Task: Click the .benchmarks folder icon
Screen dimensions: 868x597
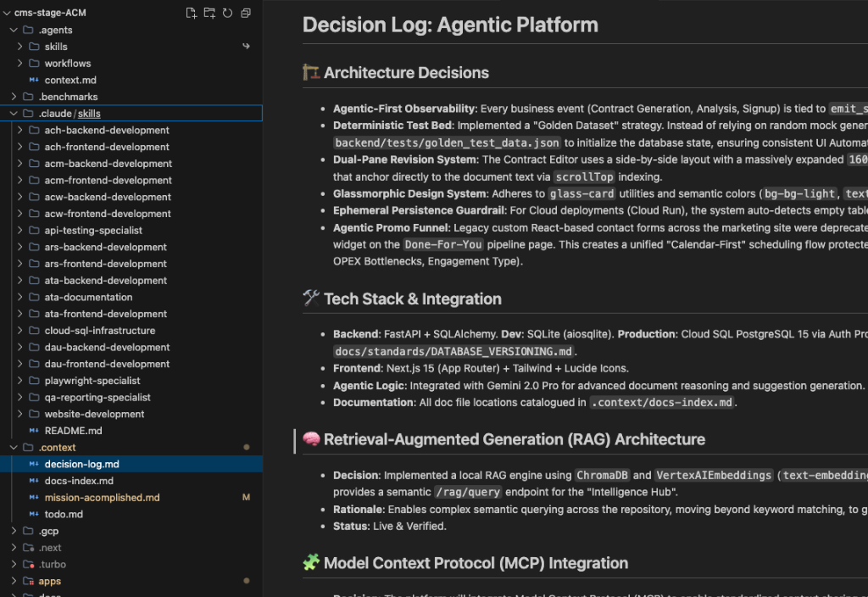Action: 28,97
